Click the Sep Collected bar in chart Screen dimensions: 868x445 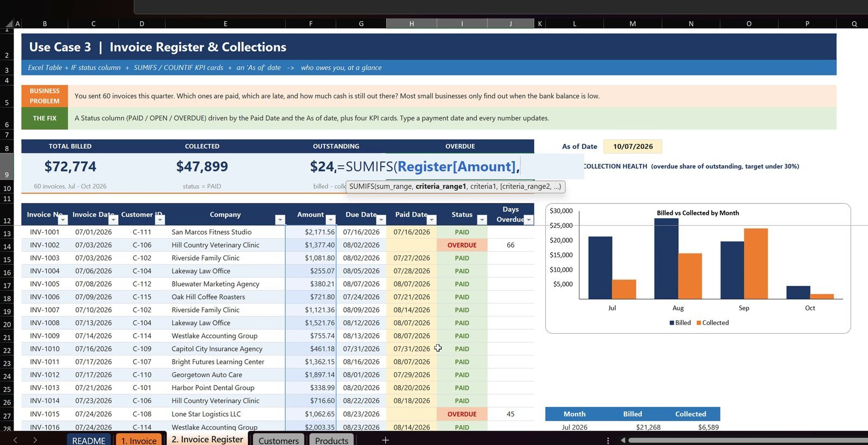[756, 264]
